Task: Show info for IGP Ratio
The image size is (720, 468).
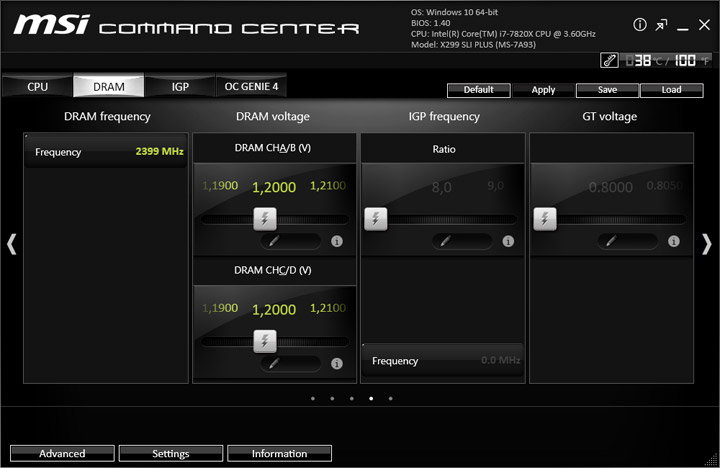Action: click(508, 241)
